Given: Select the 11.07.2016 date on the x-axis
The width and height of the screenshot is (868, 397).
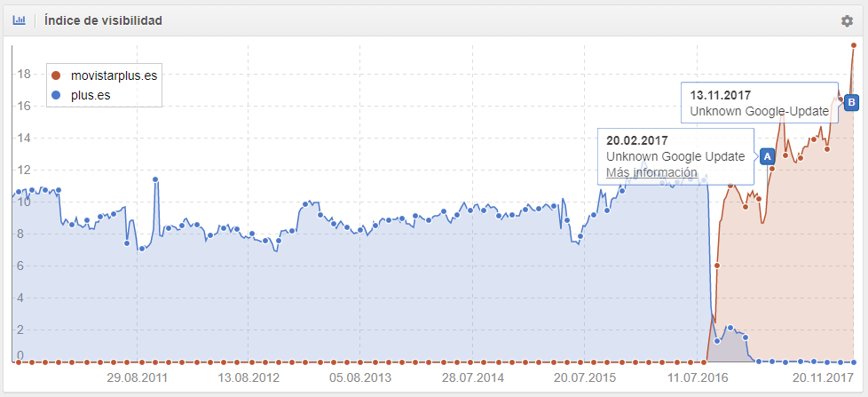Looking at the screenshot, I should pyautogui.click(x=699, y=377).
